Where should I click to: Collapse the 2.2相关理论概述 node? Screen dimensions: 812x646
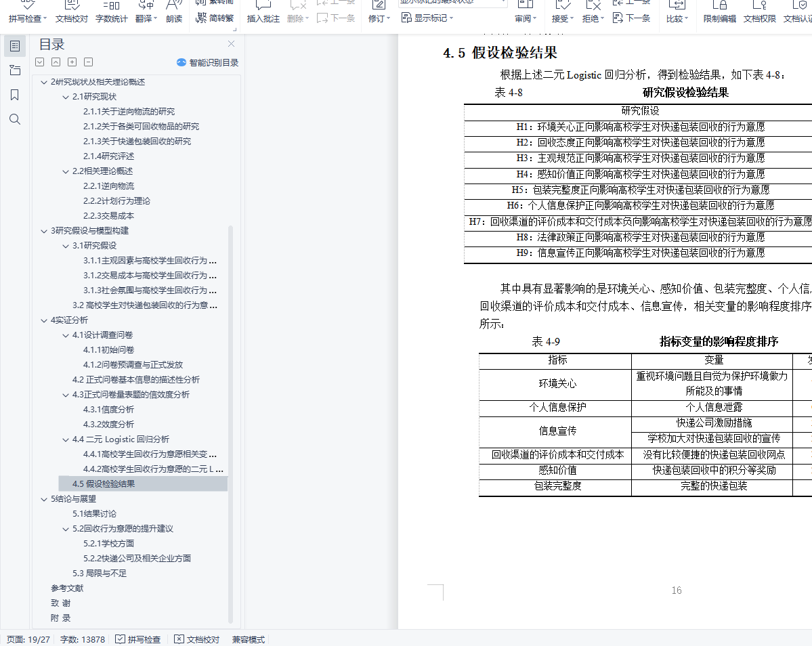click(x=66, y=172)
